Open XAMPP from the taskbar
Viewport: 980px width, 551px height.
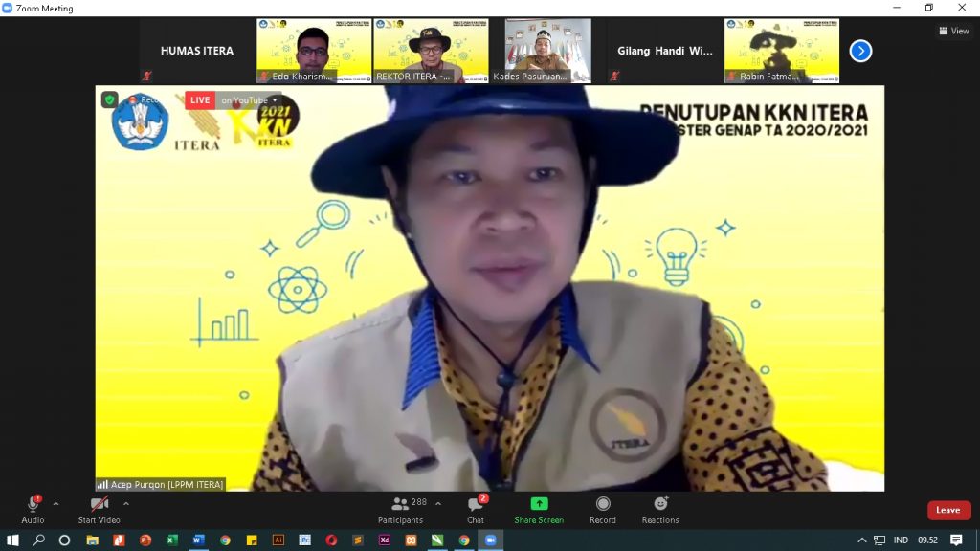point(411,540)
